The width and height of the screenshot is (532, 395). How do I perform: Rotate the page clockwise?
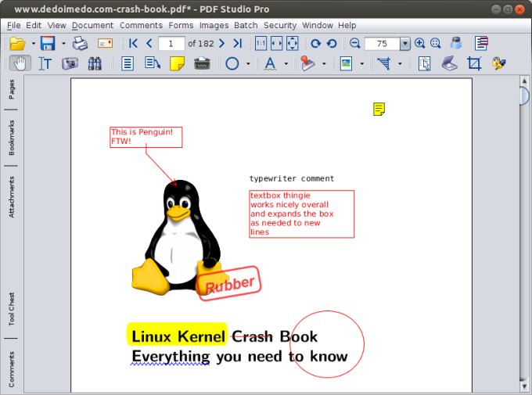click(x=316, y=44)
